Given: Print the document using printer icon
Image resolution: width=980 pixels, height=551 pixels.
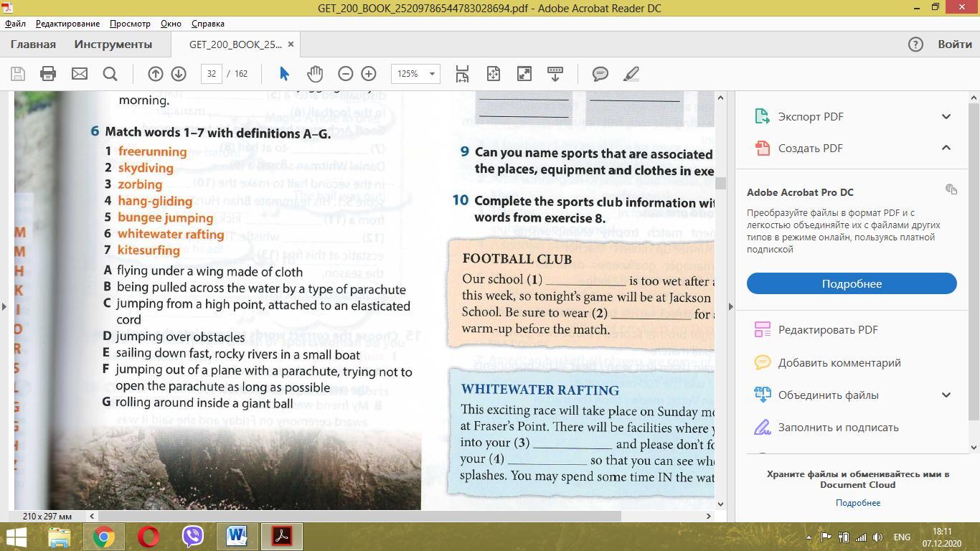Looking at the screenshot, I should 48,74.
